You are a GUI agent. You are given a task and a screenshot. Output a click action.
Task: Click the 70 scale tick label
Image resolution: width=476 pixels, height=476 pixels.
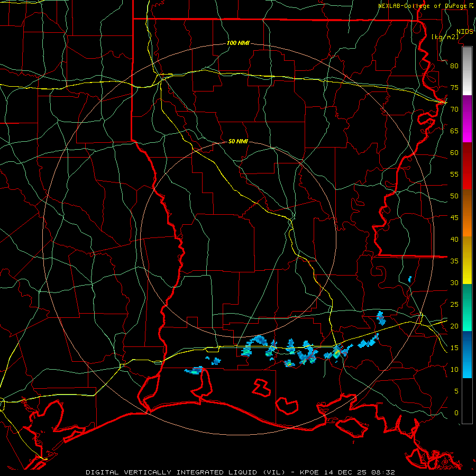coord(454,109)
